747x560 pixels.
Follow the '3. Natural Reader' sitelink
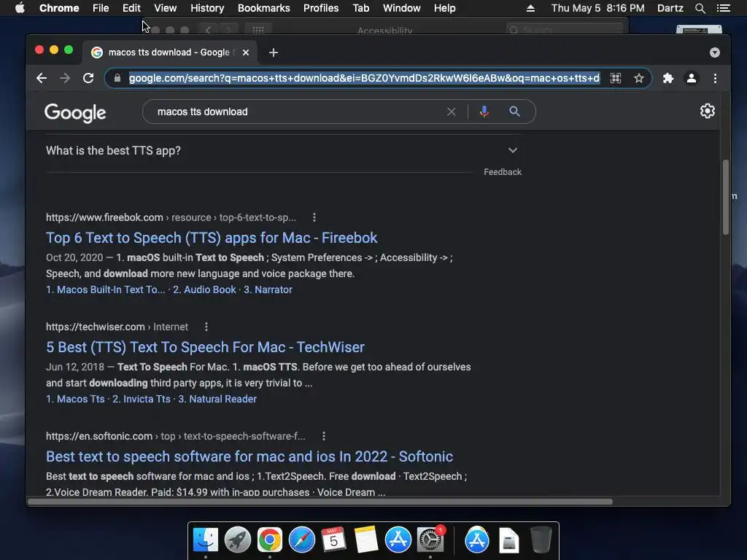click(x=217, y=399)
